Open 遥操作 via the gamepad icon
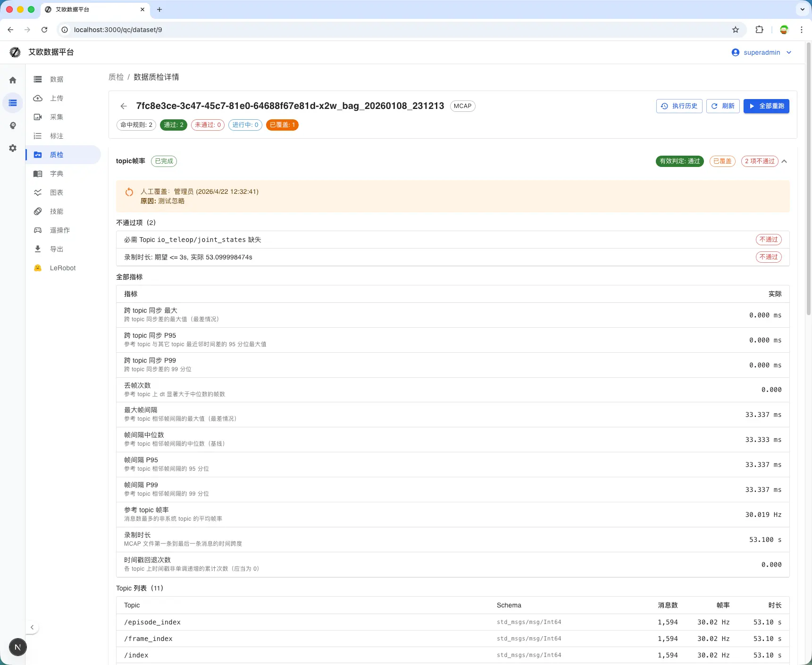Viewport: 812px width, 665px height. tap(38, 230)
